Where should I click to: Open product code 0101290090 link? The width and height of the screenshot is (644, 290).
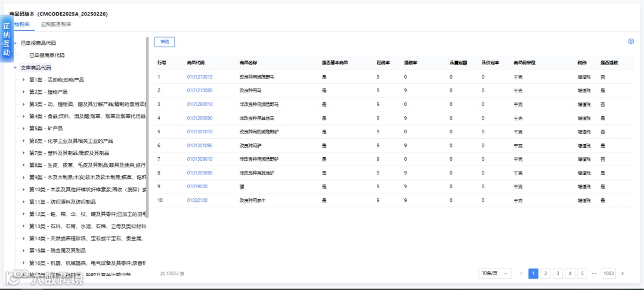[200, 118]
